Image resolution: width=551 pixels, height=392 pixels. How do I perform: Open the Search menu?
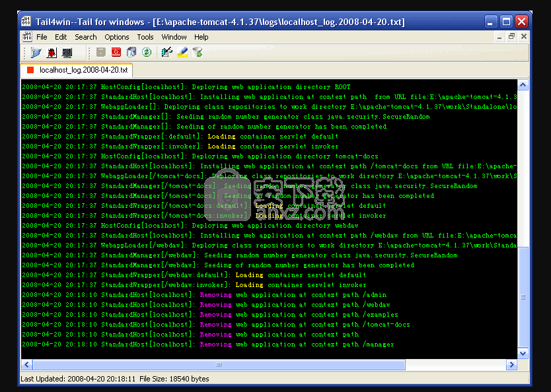point(86,37)
